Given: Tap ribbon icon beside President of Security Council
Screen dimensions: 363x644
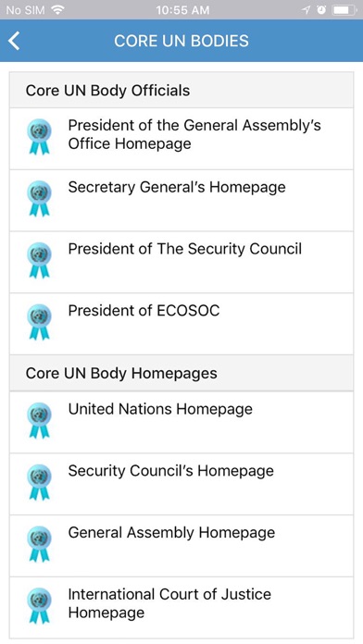Looking at the screenshot, I should (40, 260).
